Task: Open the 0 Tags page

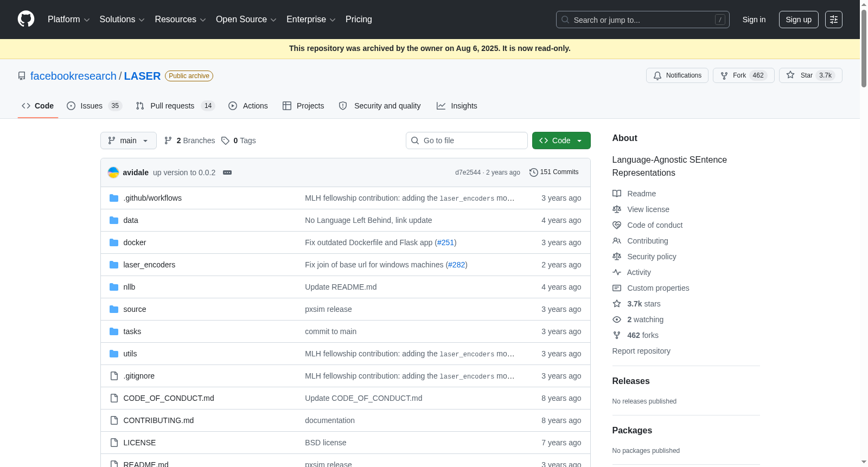Action: point(239,140)
